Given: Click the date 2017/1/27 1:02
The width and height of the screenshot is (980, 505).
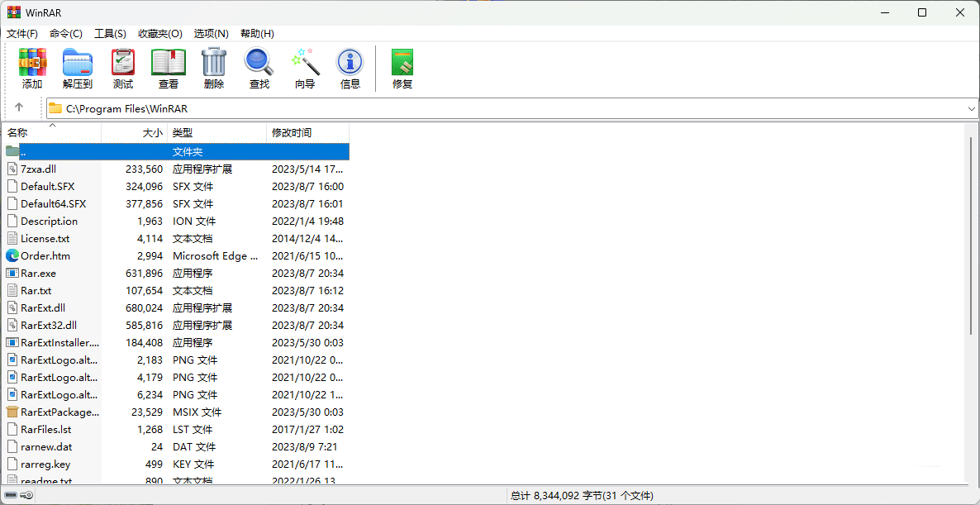Looking at the screenshot, I should point(307,430).
